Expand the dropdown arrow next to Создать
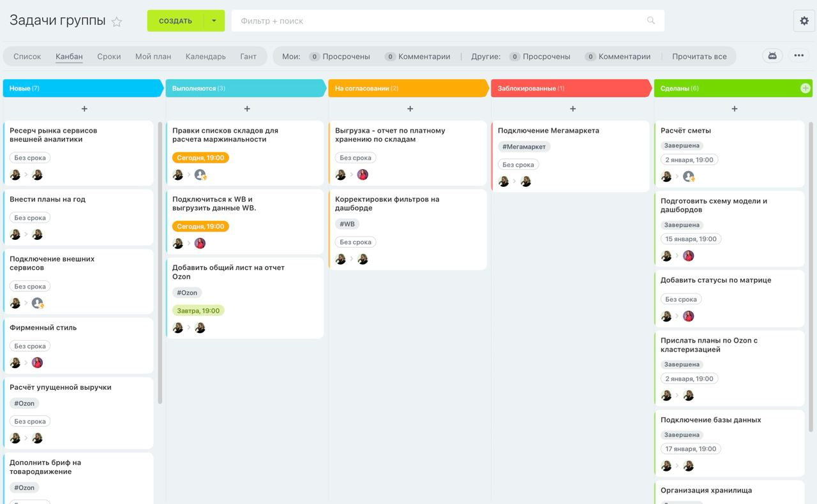The image size is (817, 504). [214, 20]
